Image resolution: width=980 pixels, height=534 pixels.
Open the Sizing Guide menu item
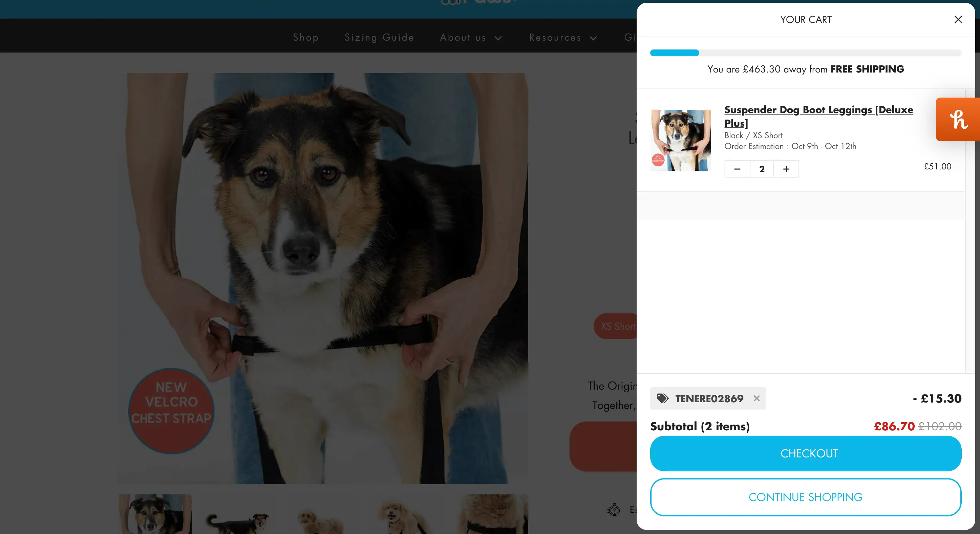click(x=379, y=38)
